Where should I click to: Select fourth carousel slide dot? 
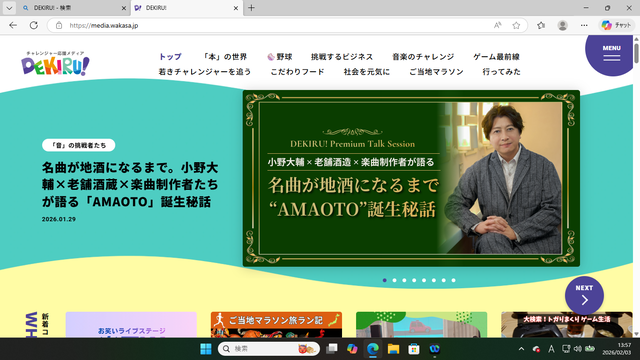(414, 280)
